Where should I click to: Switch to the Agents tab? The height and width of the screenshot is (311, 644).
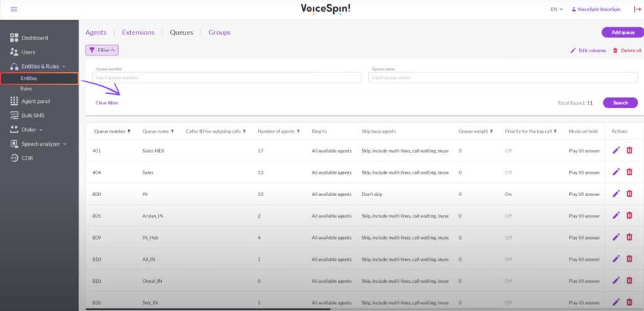(96, 33)
